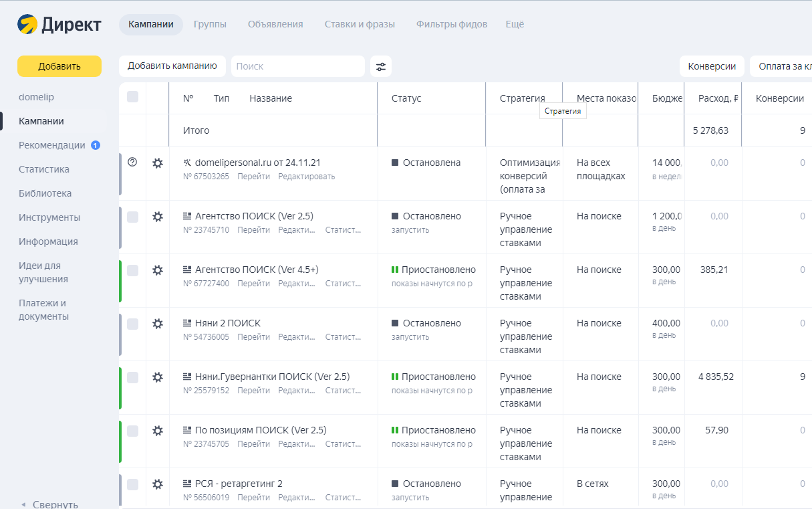812x509 pixels.
Task: Click question mark icon on domelipersonal.ru row
Action: point(132,162)
